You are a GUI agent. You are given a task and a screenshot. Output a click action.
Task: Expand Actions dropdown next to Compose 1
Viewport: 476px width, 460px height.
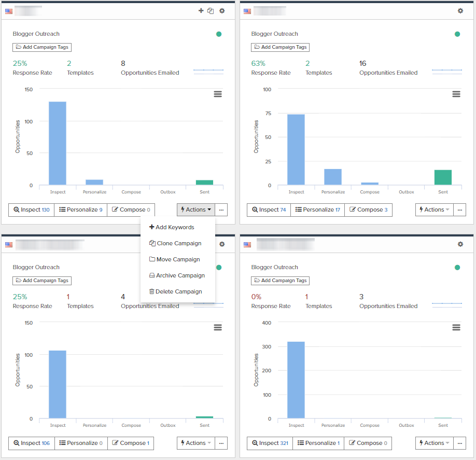pyautogui.click(x=196, y=443)
